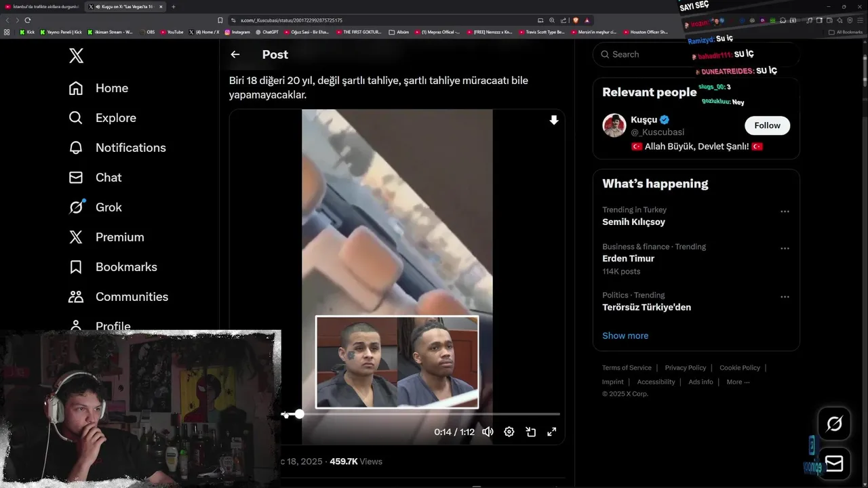Open the Albüm bookmarks folder

[399, 32]
